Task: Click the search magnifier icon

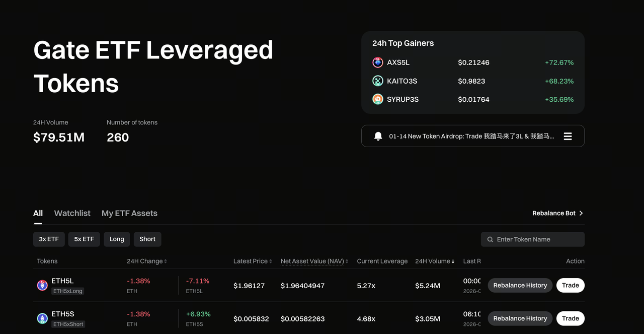Action: [490, 239]
